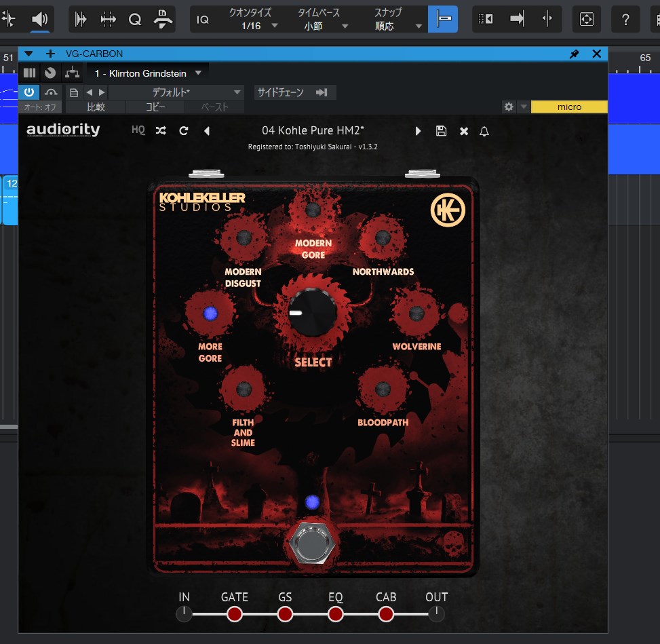
Task: Toggle the GATE stage in signal chain
Action: point(235,614)
